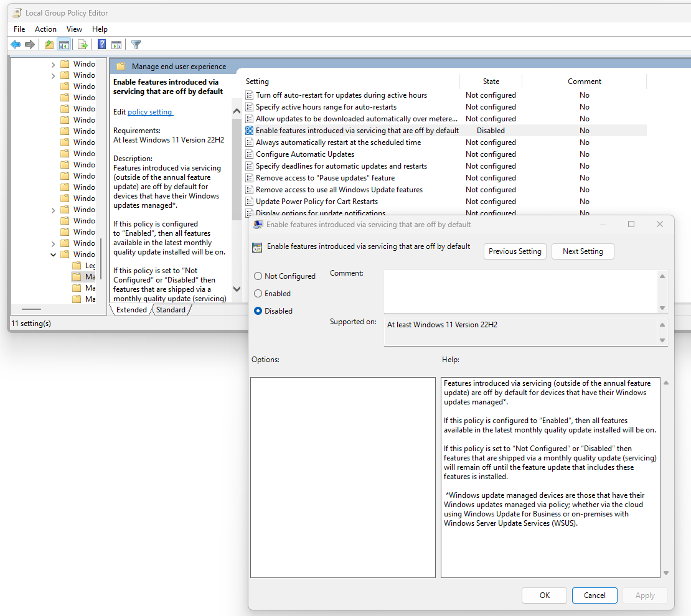Open the Action menu
691x616 pixels.
point(45,29)
